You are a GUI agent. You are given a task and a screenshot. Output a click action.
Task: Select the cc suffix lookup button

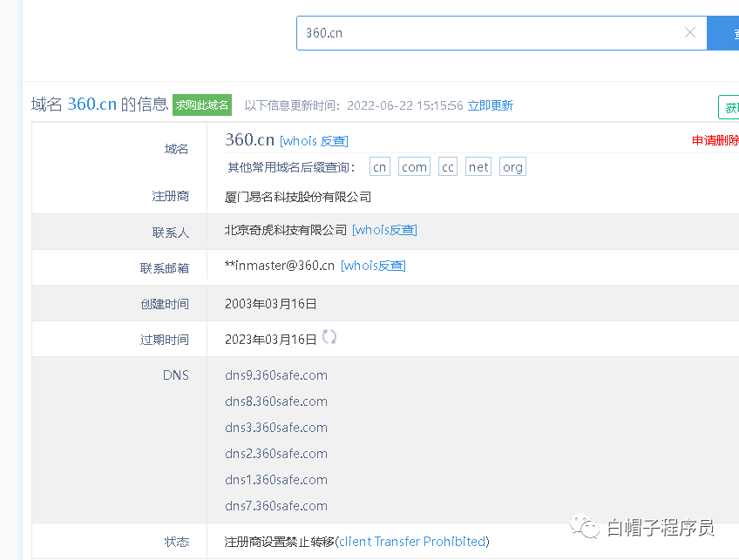click(x=448, y=166)
